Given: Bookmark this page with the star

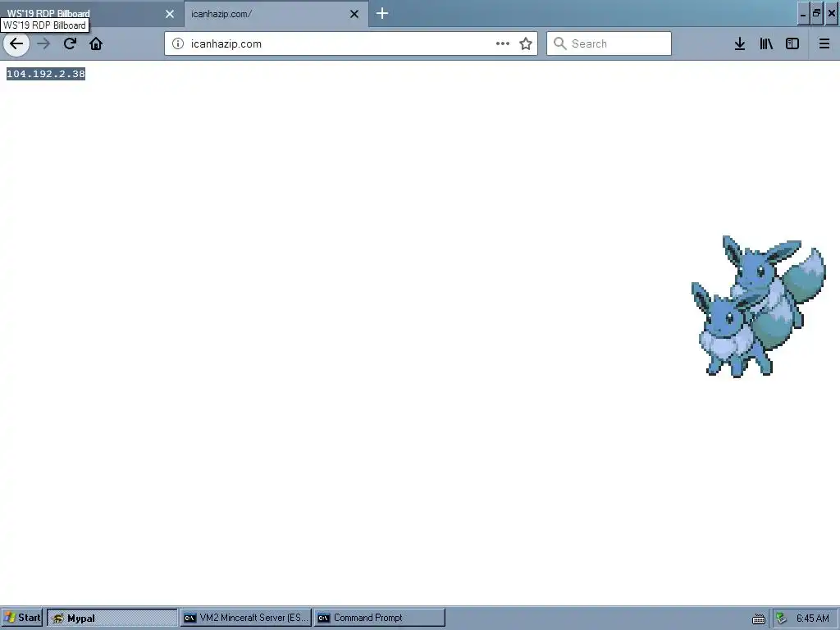Looking at the screenshot, I should (x=526, y=44).
